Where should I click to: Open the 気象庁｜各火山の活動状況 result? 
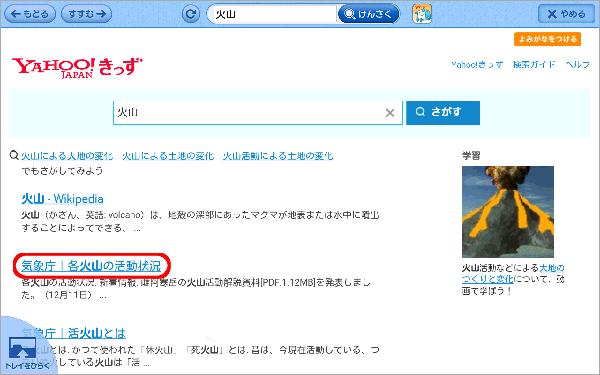point(91,266)
